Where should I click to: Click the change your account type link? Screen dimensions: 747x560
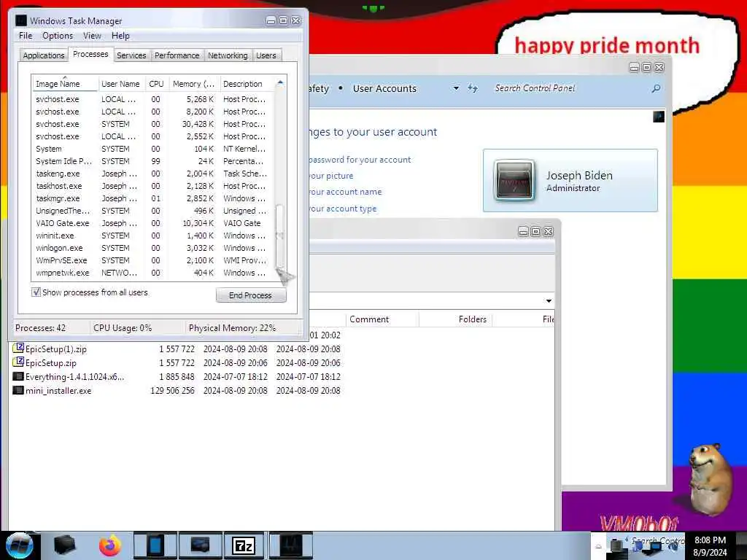343,209
